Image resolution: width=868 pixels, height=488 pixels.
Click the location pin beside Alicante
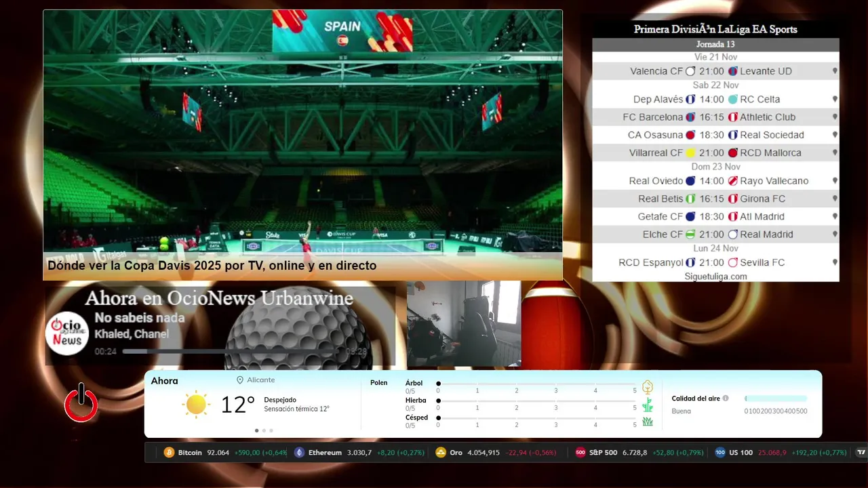(x=240, y=380)
